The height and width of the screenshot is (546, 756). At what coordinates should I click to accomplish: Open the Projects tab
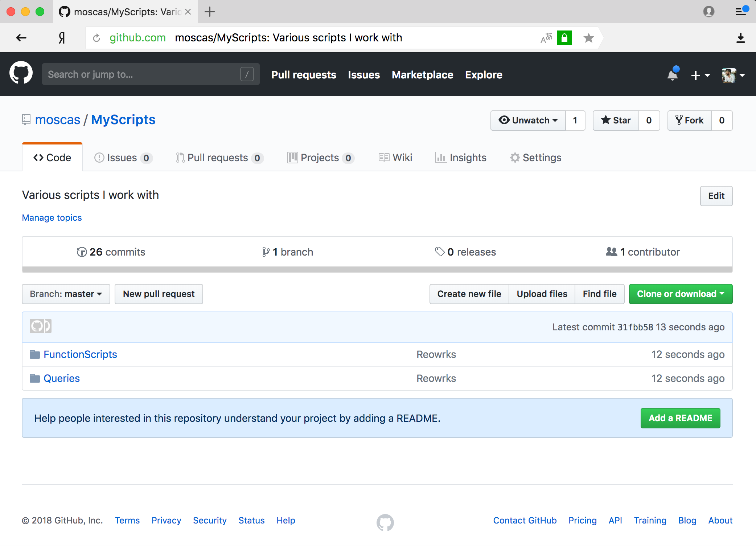(x=321, y=158)
